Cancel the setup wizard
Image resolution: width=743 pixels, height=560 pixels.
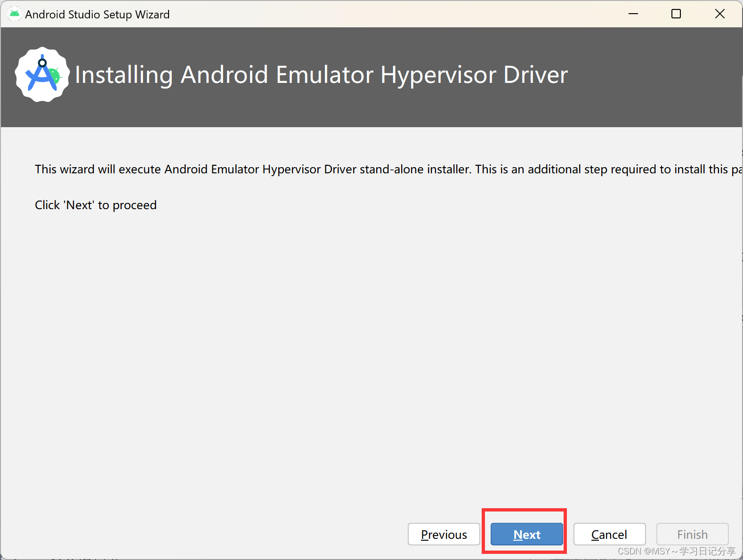point(609,534)
